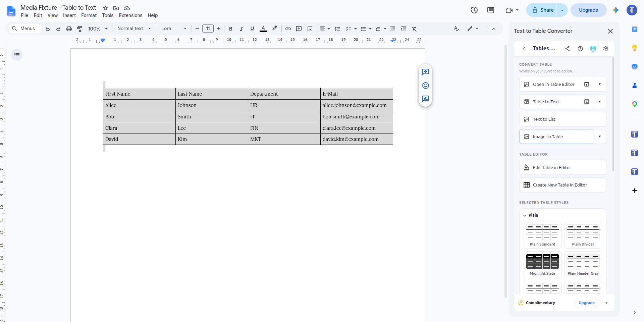Open the Gemini sparkle icon
Viewport: 644px width, 322px height.
click(x=616, y=10)
